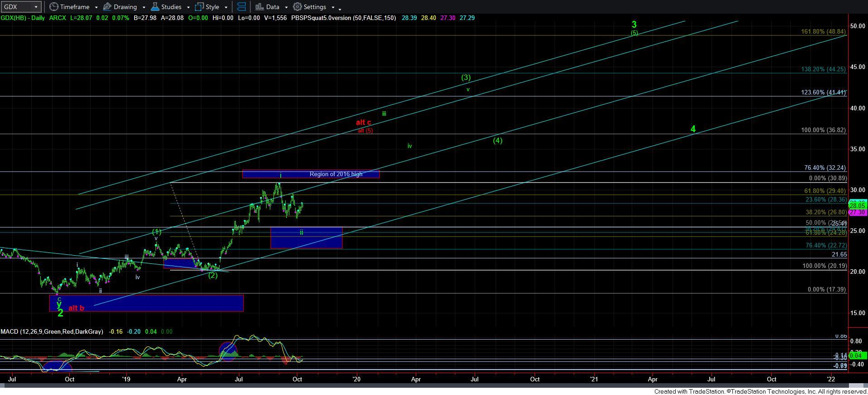Click the stacked panels icon in toolbar
This screenshot has height=395, width=868.
242,7
